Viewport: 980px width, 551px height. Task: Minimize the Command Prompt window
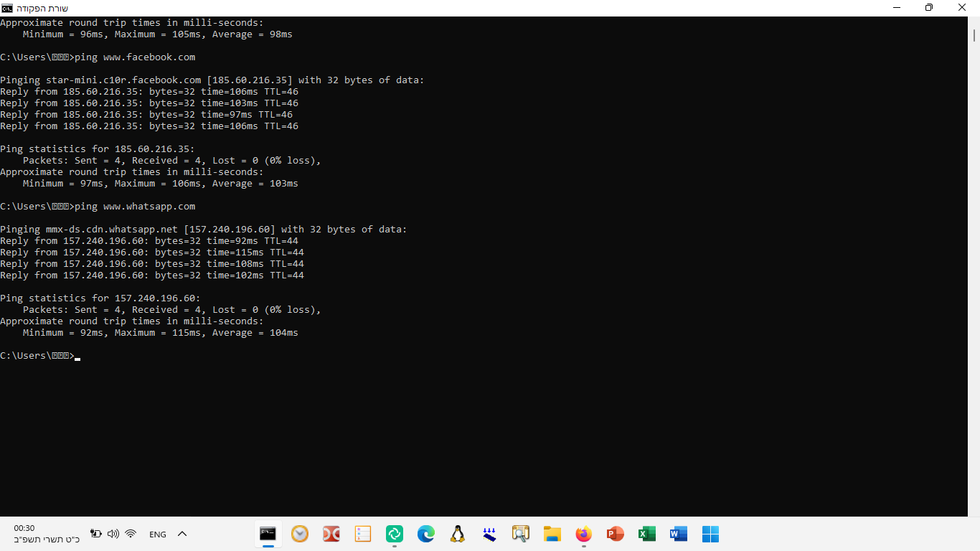point(897,8)
